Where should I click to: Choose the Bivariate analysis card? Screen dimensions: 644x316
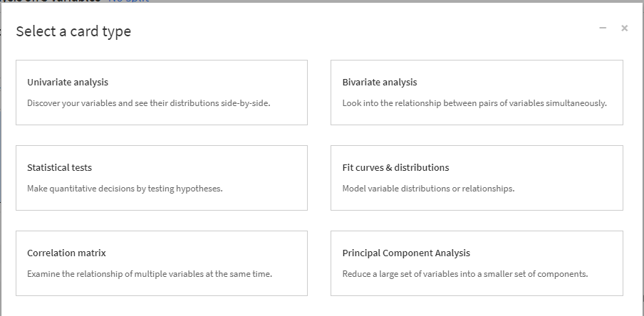point(477,93)
